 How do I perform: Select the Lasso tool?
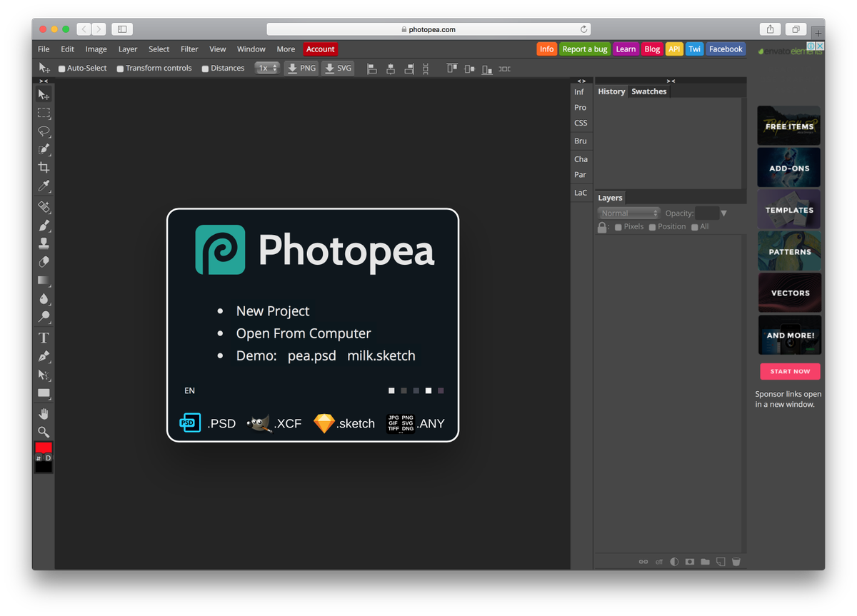tap(44, 131)
